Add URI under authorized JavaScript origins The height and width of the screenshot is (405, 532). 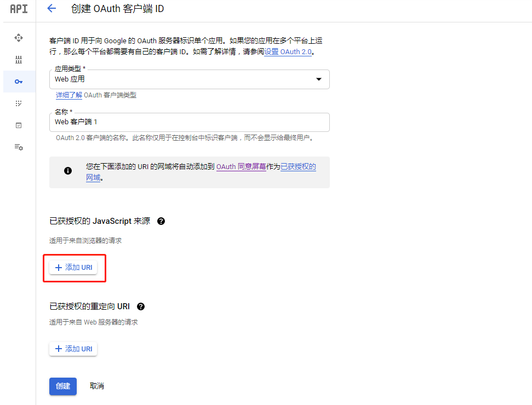(73, 268)
